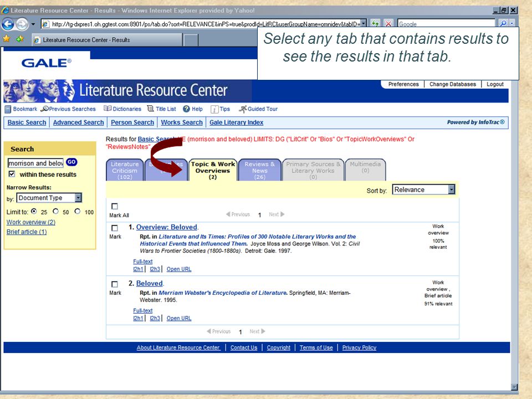This screenshot has width=532, height=399.
Task: Click the browser Back arrow button
Action: pos(8,24)
